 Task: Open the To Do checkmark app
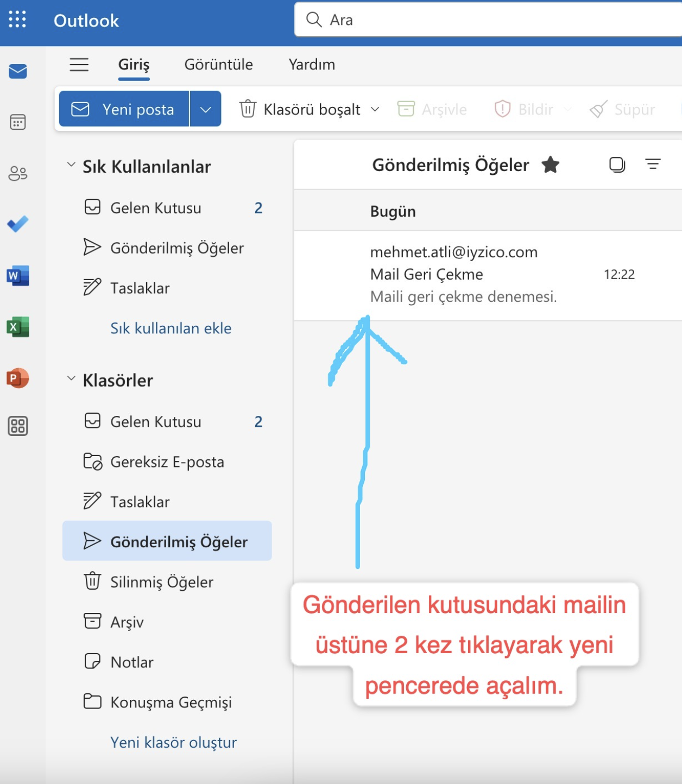(18, 224)
